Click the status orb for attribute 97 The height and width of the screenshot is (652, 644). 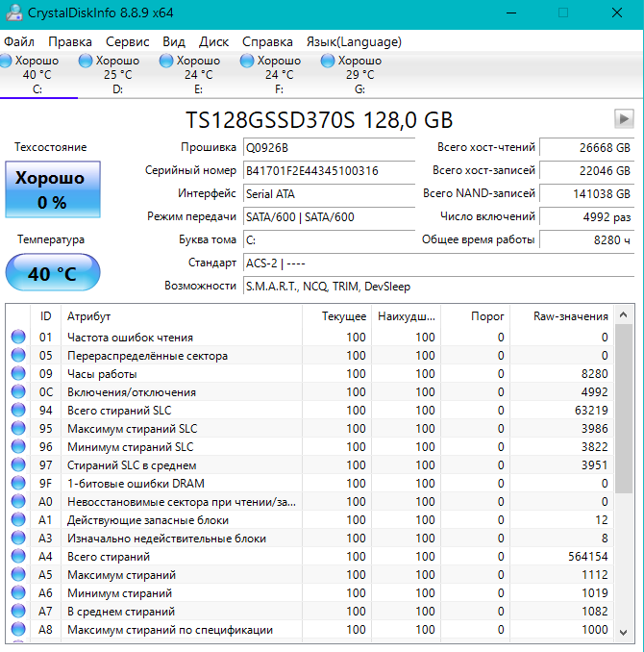pyautogui.click(x=18, y=464)
